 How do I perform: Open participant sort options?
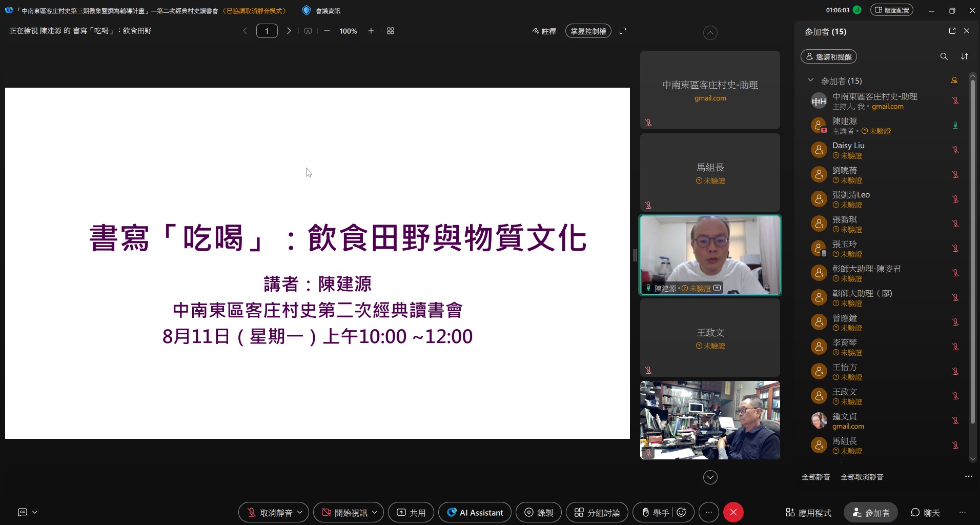[x=965, y=56]
